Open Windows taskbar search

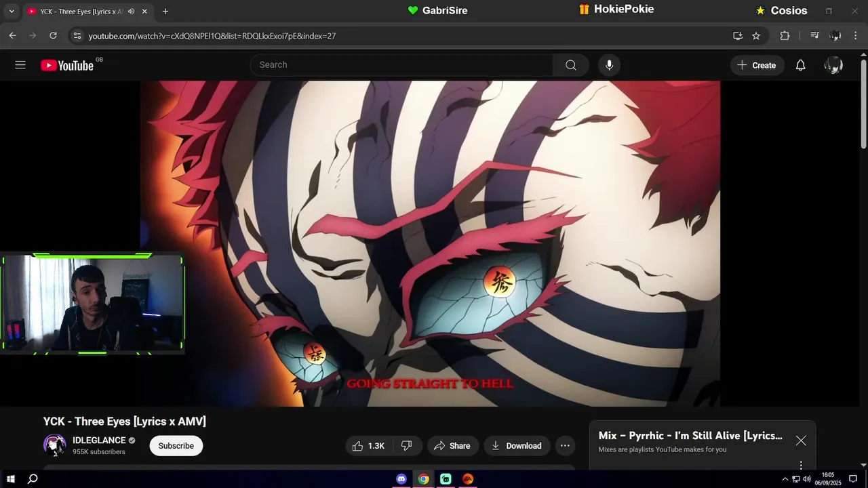pos(33,479)
